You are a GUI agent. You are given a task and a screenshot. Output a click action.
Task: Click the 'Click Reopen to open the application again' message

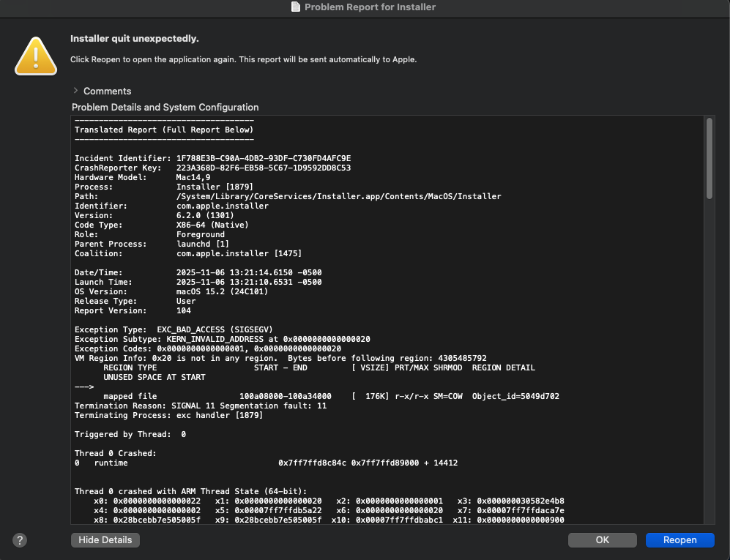[244, 59]
